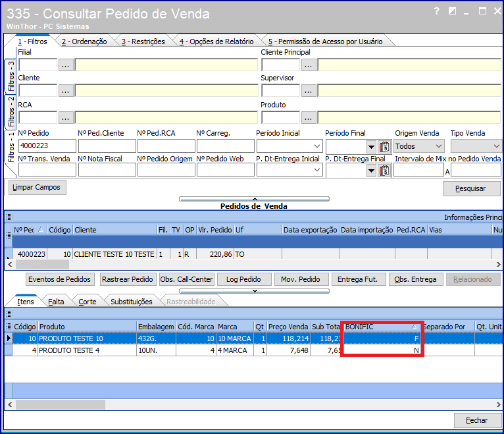Click Mov. Pedido button
The width and height of the screenshot is (504, 434).
click(301, 279)
